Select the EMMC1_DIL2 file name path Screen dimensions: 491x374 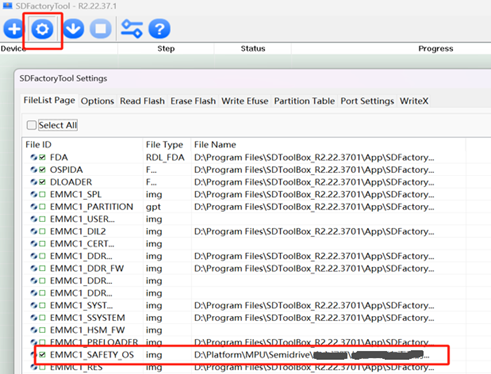pos(314,231)
